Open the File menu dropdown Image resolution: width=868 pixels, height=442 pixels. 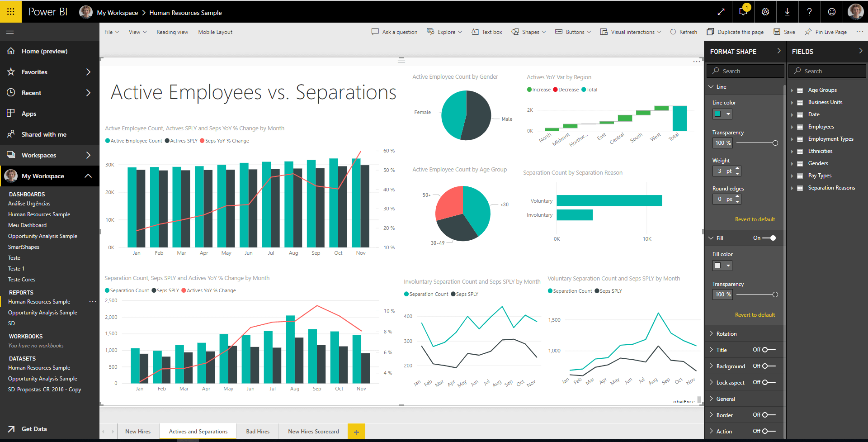click(x=111, y=32)
